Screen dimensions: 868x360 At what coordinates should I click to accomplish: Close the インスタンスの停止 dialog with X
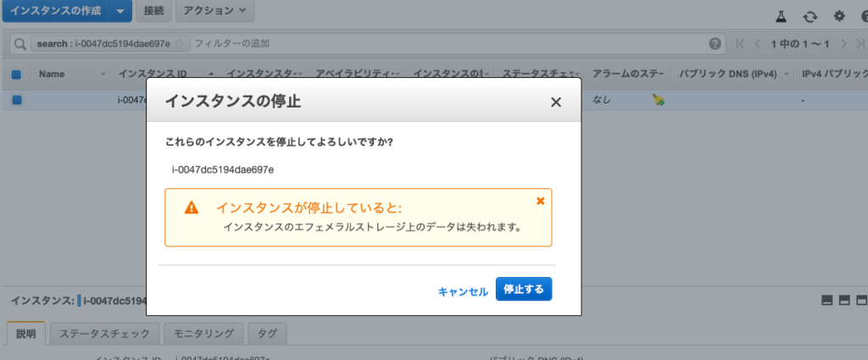click(556, 102)
